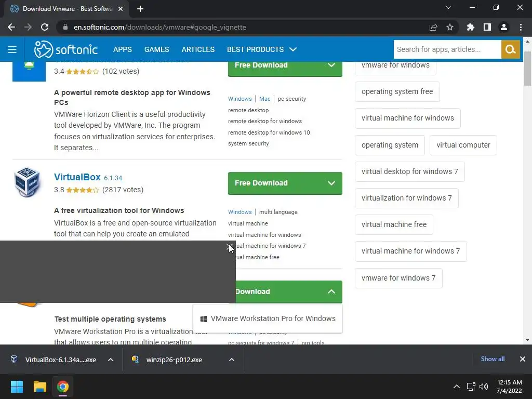Open the GAMES navigation menu
This screenshot has height=399, width=532.
pos(157,49)
